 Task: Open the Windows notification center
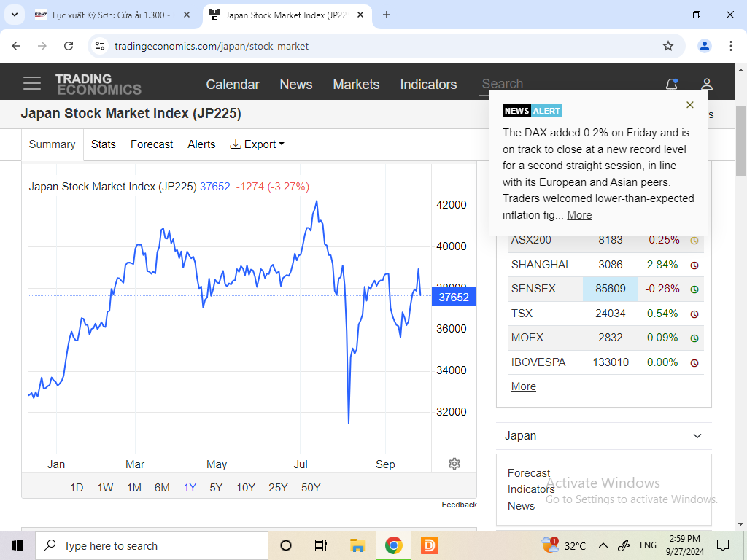pyautogui.click(x=723, y=545)
